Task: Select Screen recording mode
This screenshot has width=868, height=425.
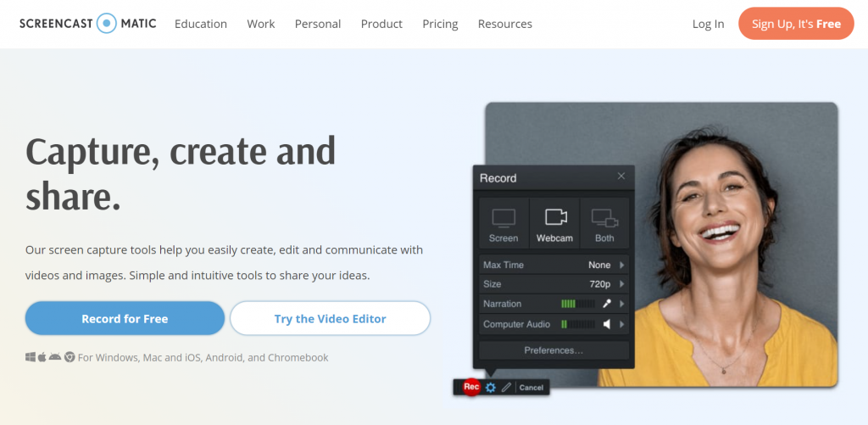Action: 504,223
